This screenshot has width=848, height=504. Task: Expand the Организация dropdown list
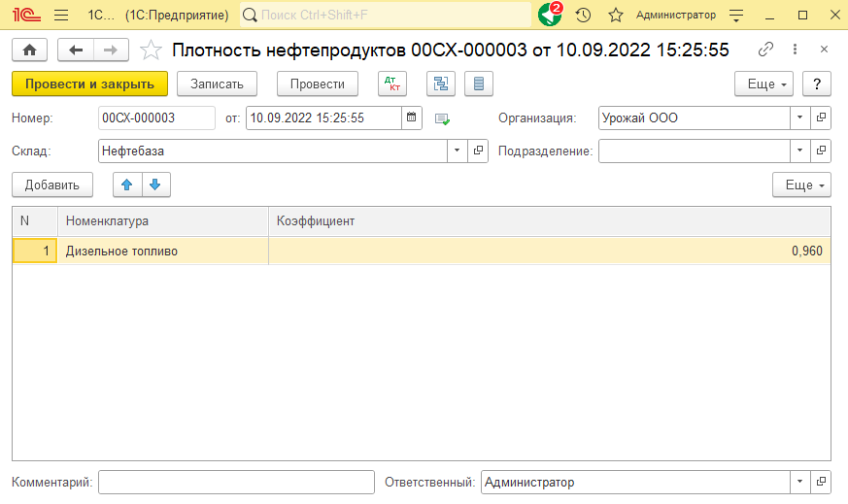point(799,118)
